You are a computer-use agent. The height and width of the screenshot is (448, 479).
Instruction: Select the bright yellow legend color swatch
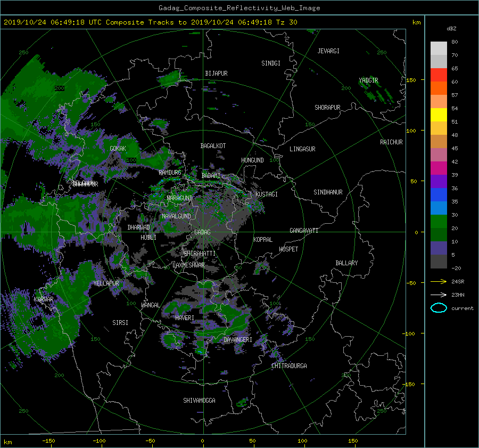[x=439, y=115]
